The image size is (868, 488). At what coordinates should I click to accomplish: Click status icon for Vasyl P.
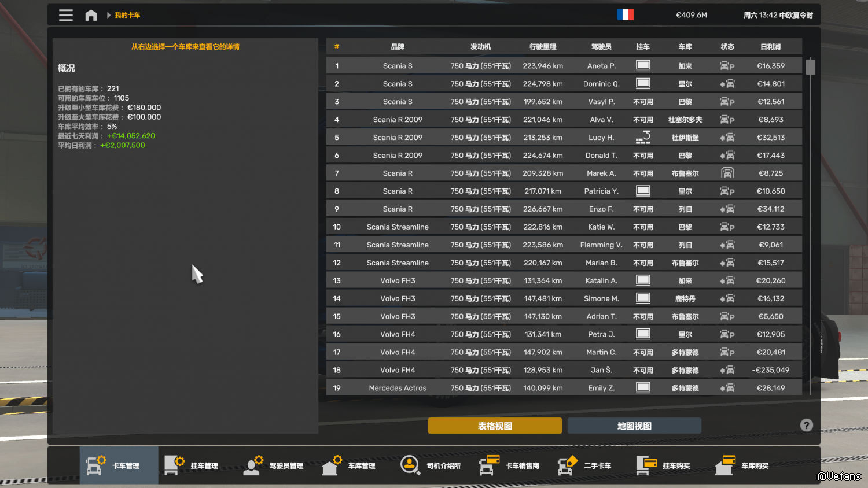click(727, 102)
